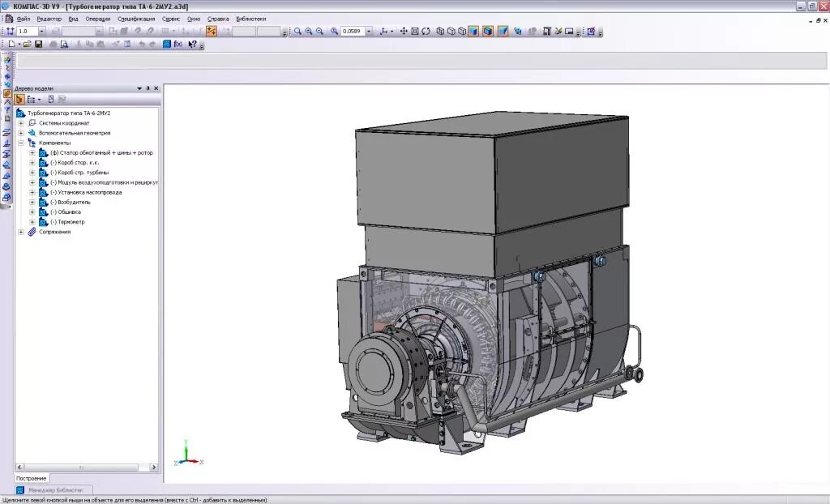Click the zoom in magnifier icon
The height and width of the screenshot is (504, 830).
309,32
